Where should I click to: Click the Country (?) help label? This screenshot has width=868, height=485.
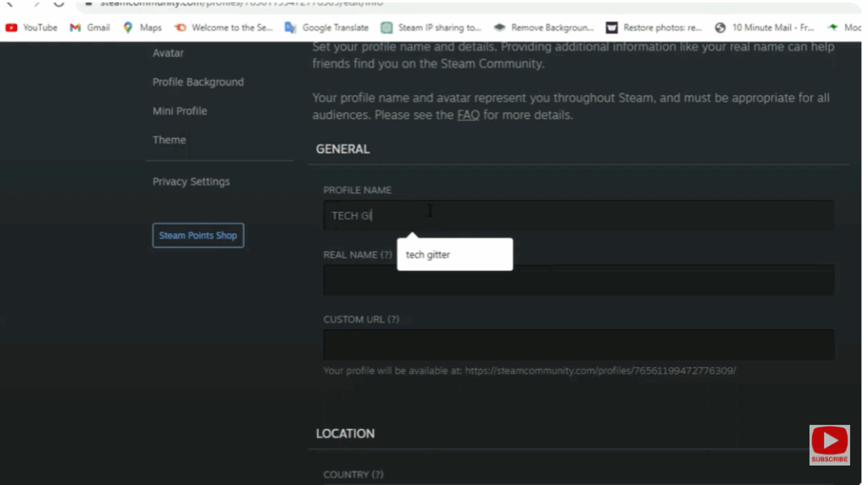pyautogui.click(x=353, y=475)
